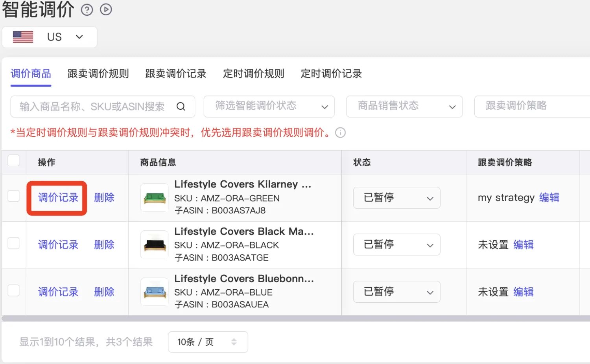Open 调价记录 for AMZ-ORA-BLUE
Viewport: 590px width, 364px height.
pos(58,292)
